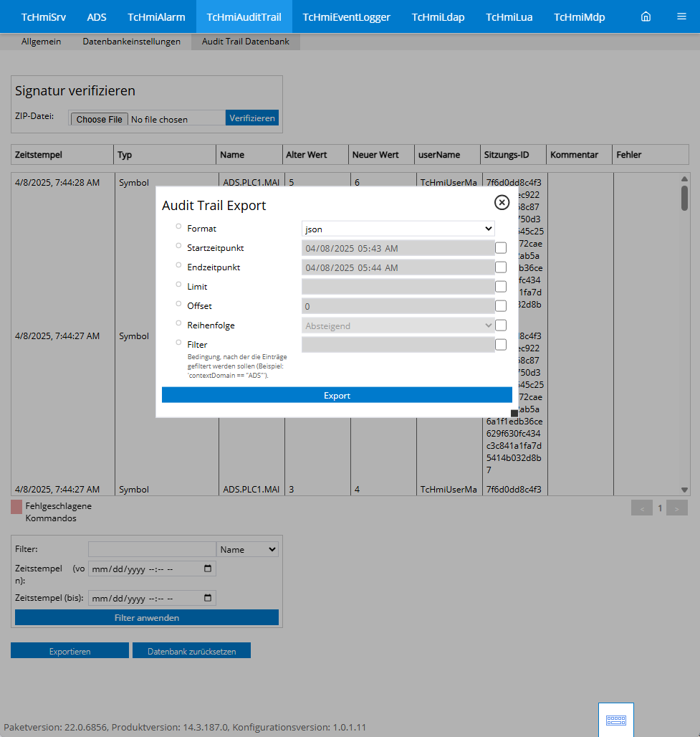Open the filter column Name dropdown
Viewport: 700px width, 737px height.
coord(248,549)
